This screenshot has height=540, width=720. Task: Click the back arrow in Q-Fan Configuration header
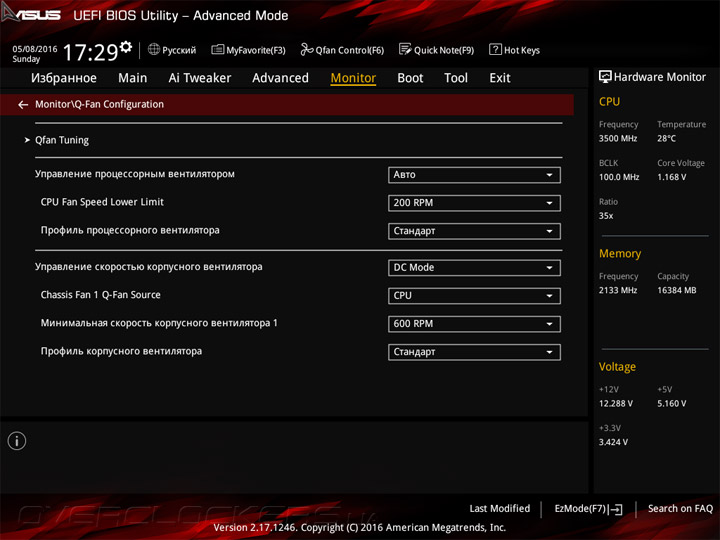(x=23, y=105)
